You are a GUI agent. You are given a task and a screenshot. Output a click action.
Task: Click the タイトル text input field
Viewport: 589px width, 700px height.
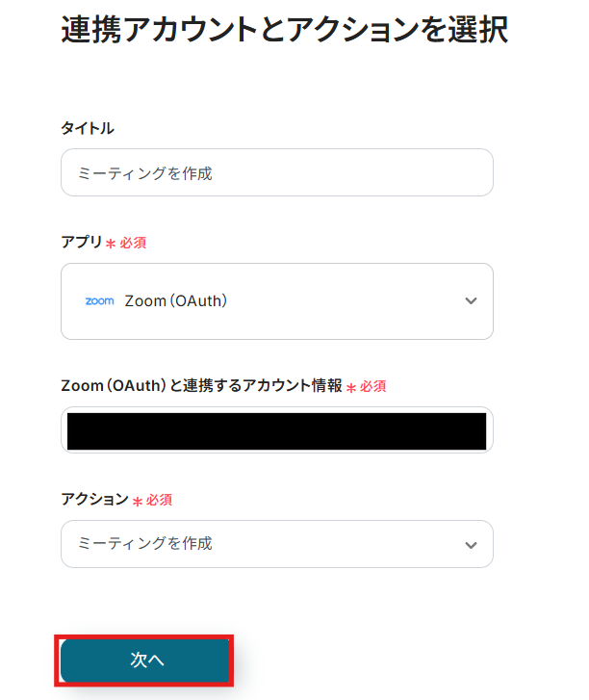(276, 173)
